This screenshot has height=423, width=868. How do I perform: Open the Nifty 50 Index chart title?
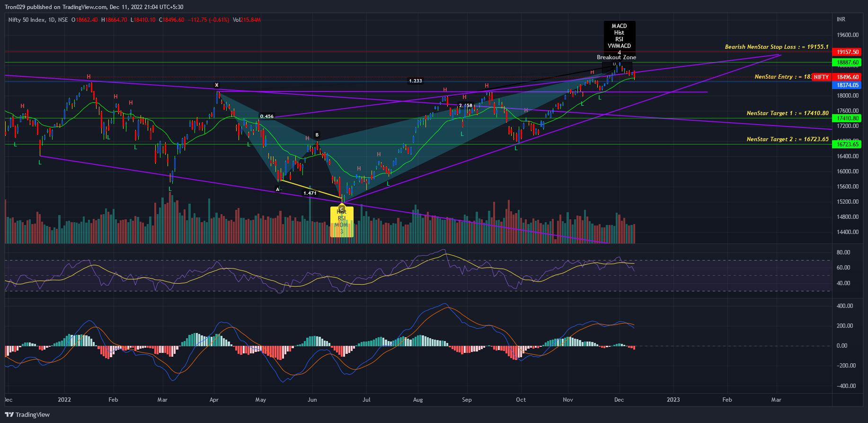click(x=38, y=20)
